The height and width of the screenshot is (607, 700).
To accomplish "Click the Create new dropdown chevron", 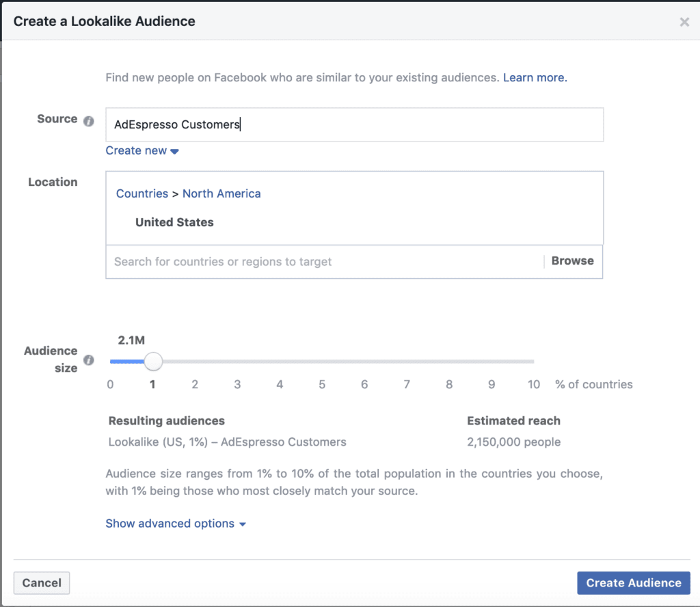I will (175, 150).
